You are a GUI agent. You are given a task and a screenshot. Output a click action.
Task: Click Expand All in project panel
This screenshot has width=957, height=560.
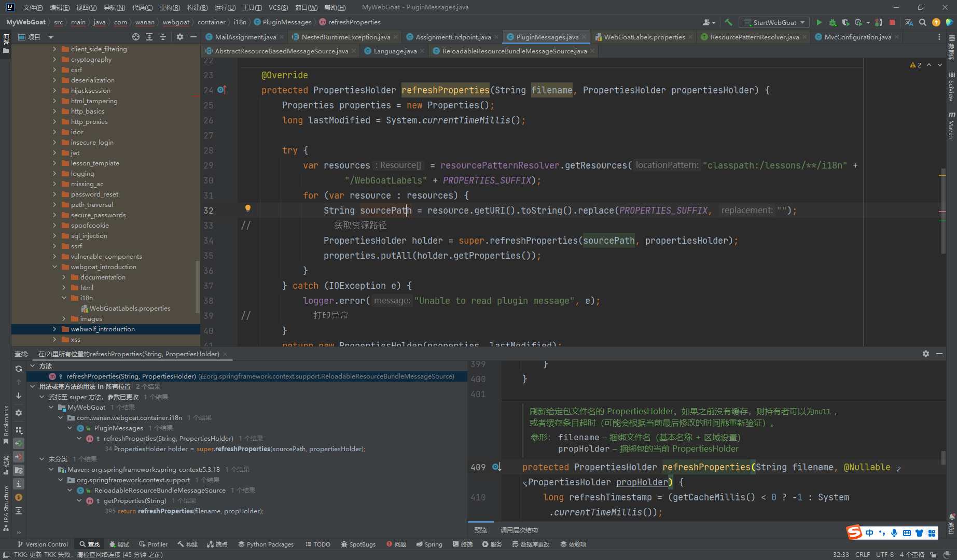tap(149, 37)
